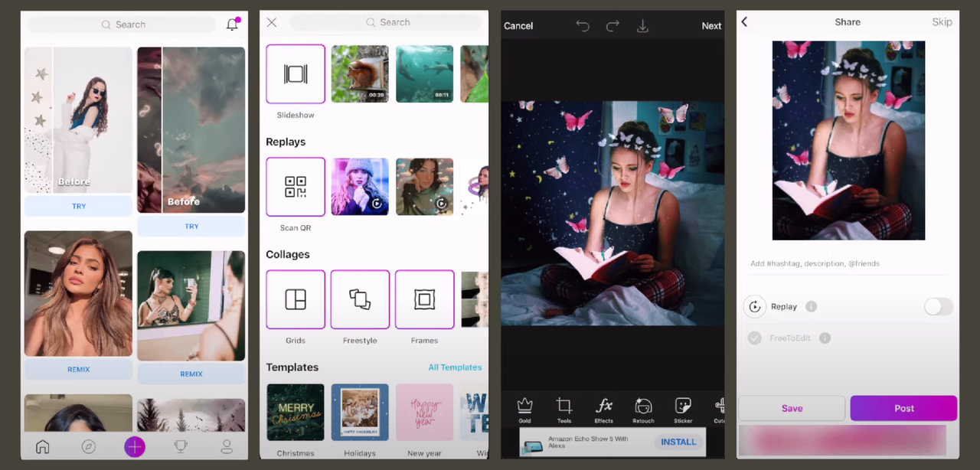980x470 pixels.
Task: Click the redo arrow in editor
Action: [612, 26]
